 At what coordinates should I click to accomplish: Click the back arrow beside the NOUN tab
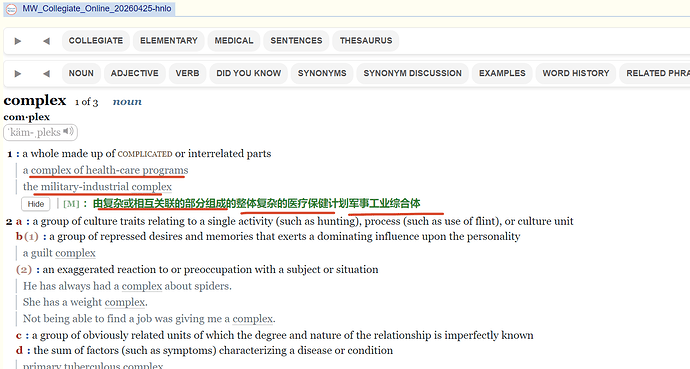point(46,73)
